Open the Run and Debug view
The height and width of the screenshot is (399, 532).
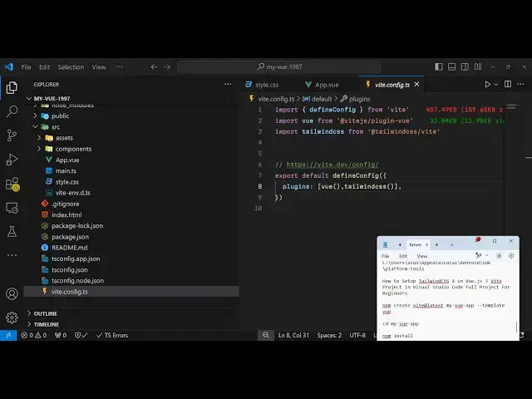coord(12,160)
